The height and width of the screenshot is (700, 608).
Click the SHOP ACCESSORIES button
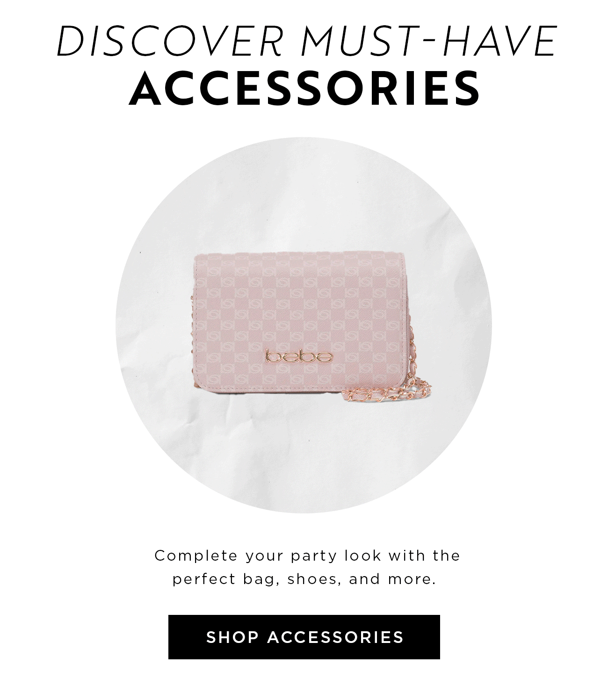click(304, 637)
